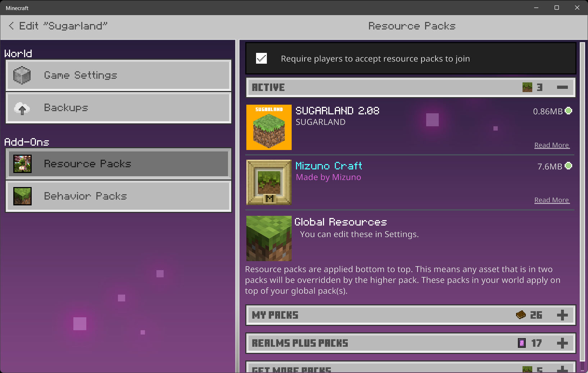Click the Backups cloud upload icon

click(22, 108)
